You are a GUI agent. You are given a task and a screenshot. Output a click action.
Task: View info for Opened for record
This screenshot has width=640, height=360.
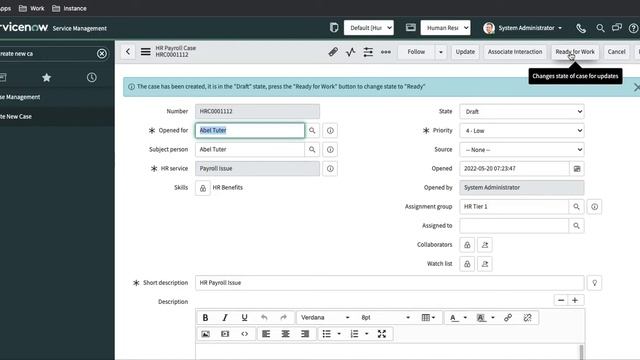(330, 131)
